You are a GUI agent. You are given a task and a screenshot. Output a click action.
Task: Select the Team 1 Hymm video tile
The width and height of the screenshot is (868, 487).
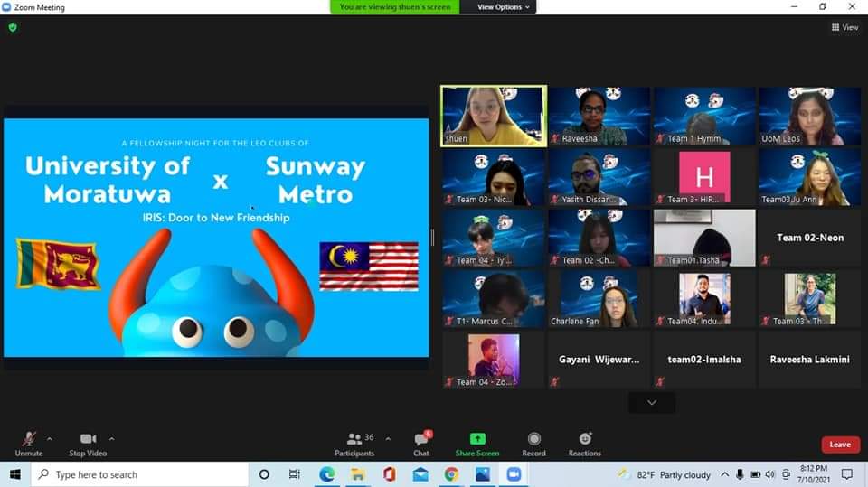(704, 116)
